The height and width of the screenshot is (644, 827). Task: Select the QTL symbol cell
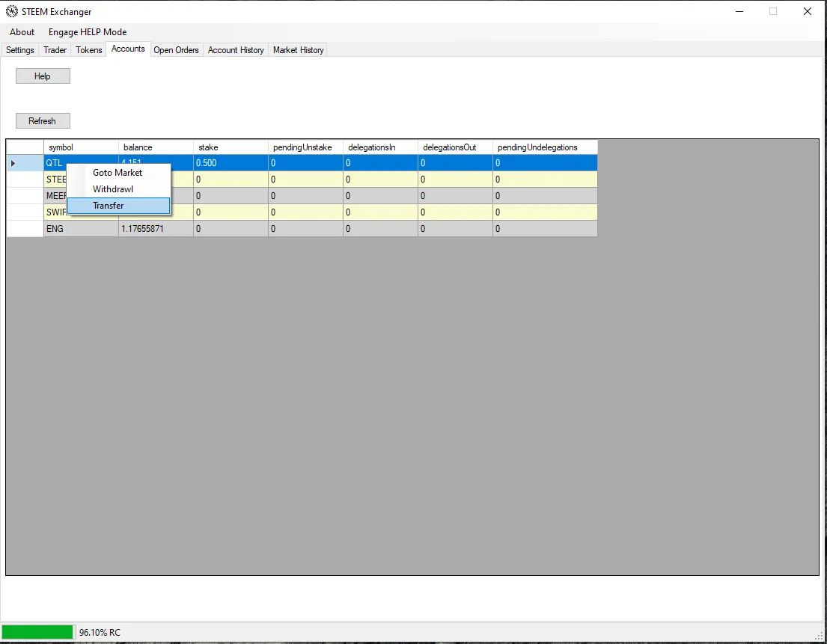coord(55,163)
